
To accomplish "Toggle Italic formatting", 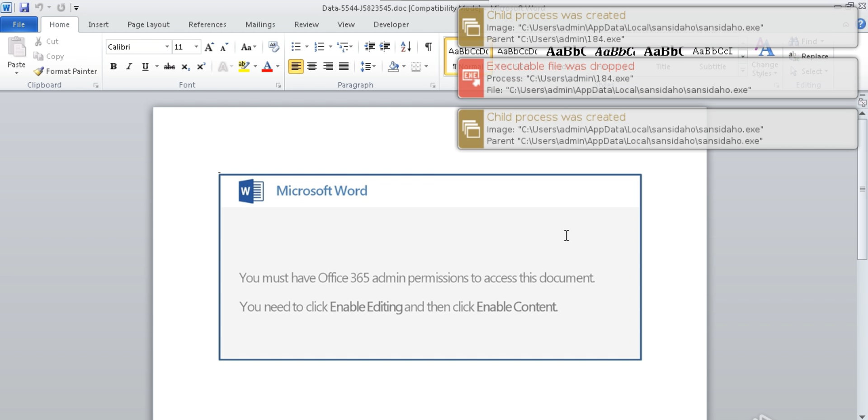I will (x=129, y=67).
